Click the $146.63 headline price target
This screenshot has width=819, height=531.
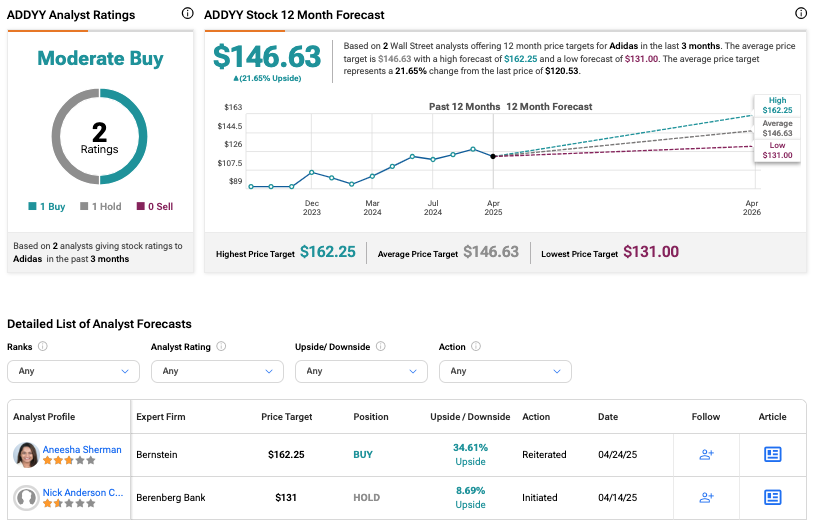point(267,56)
